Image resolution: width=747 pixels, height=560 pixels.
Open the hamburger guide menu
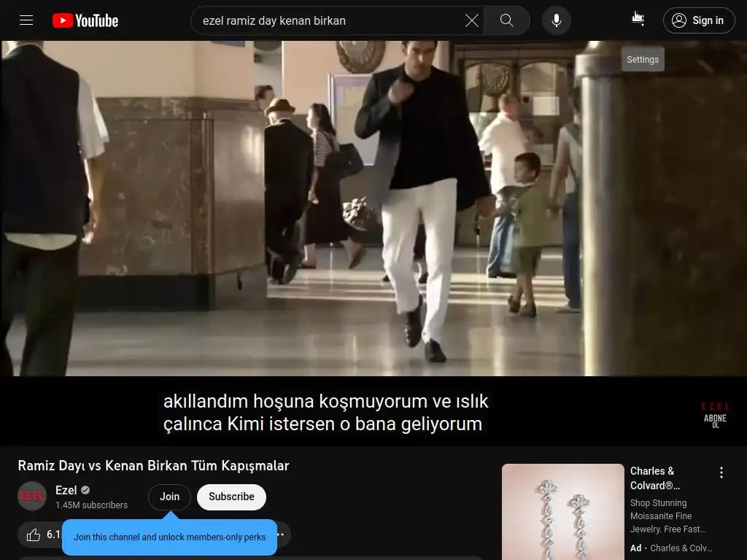[x=26, y=20]
